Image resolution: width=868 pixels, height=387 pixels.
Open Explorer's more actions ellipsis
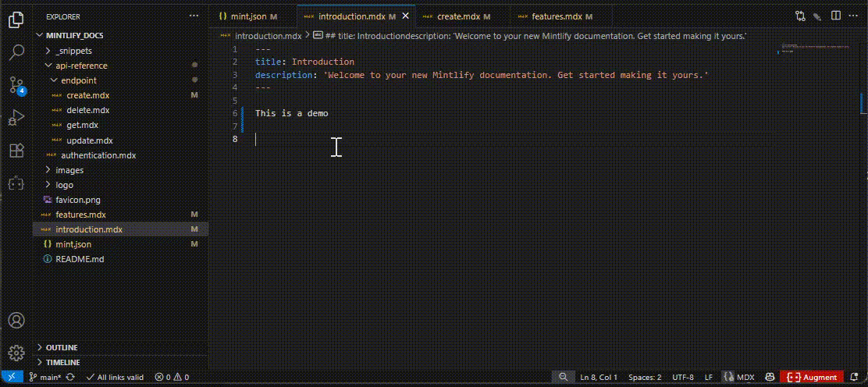tap(194, 16)
